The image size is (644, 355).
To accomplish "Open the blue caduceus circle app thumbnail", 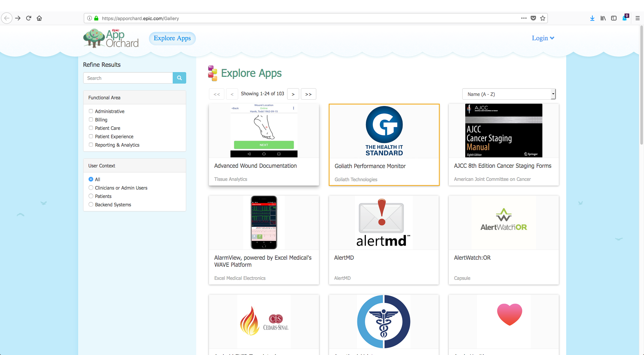I will tap(384, 321).
